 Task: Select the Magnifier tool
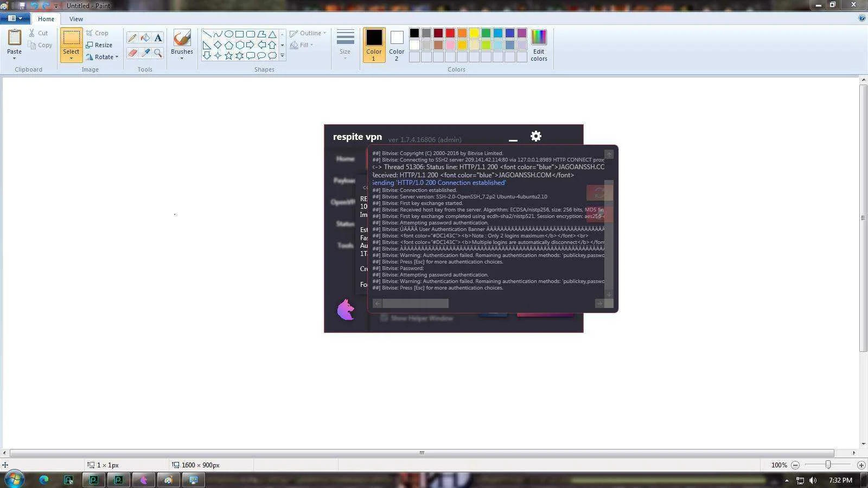(158, 53)
